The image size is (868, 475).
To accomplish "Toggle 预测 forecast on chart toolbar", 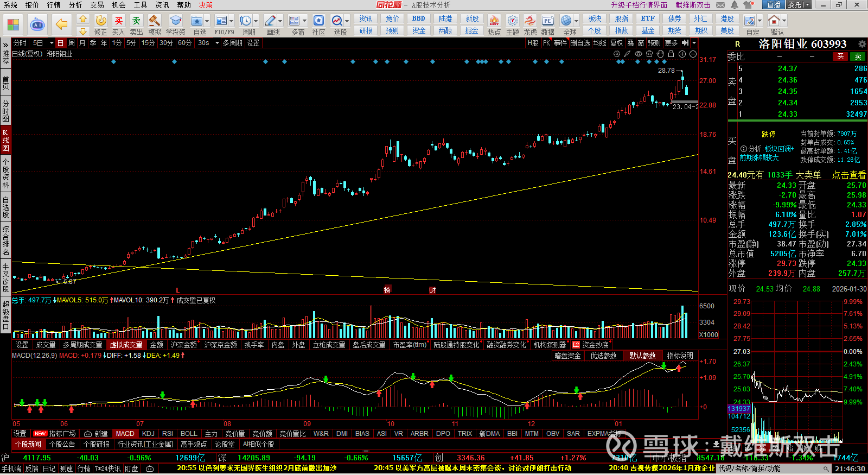I will [654, 43].
